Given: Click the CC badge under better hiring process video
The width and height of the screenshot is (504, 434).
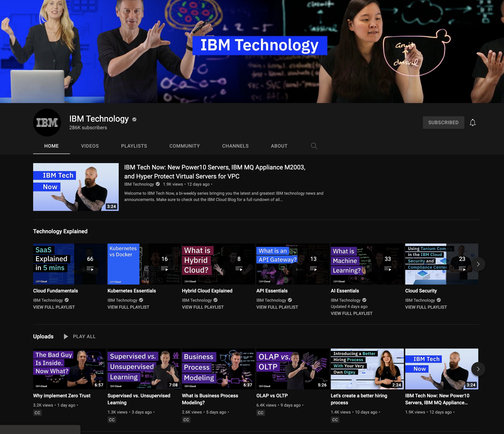Looking at the screenshot, I should (x=335, y=420).
